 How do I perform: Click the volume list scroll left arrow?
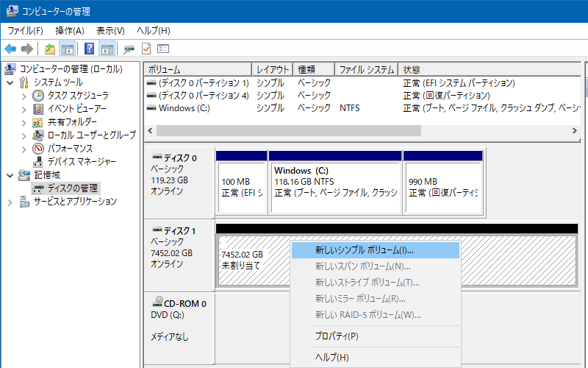151,131
